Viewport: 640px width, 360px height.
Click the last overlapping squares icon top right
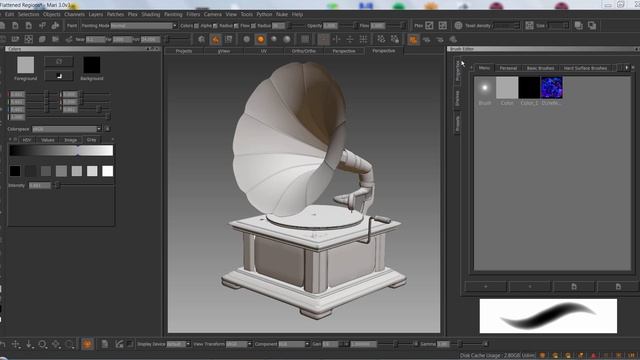click(592, 26)
